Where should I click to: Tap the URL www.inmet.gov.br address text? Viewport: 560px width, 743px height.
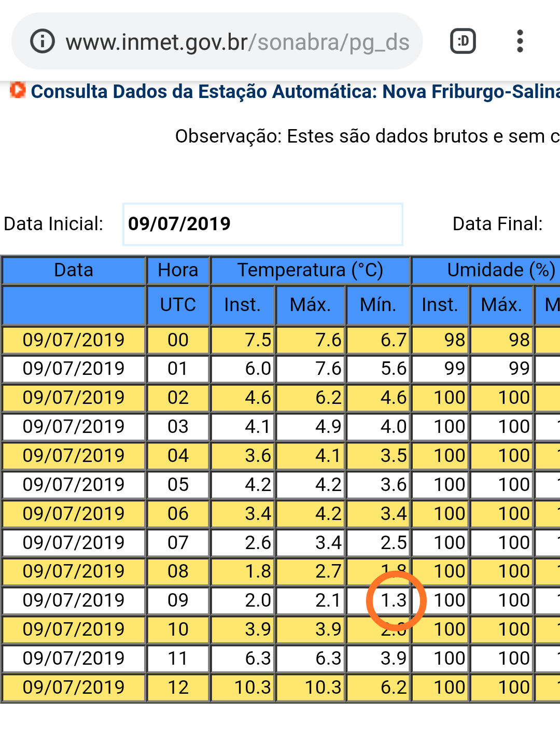coord(237,43)
